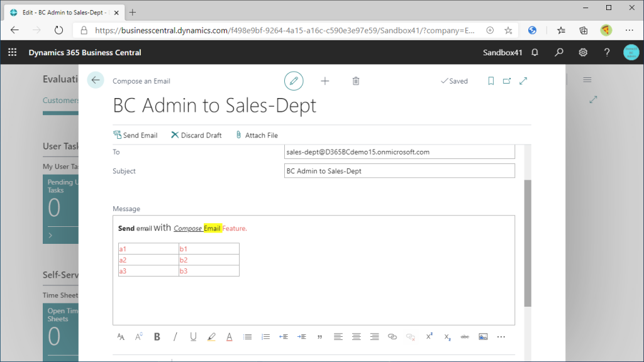The width and height of the screenshot is (644, 362).
Task: Pick the yellow text highlight color
Action: click(211, 337)
